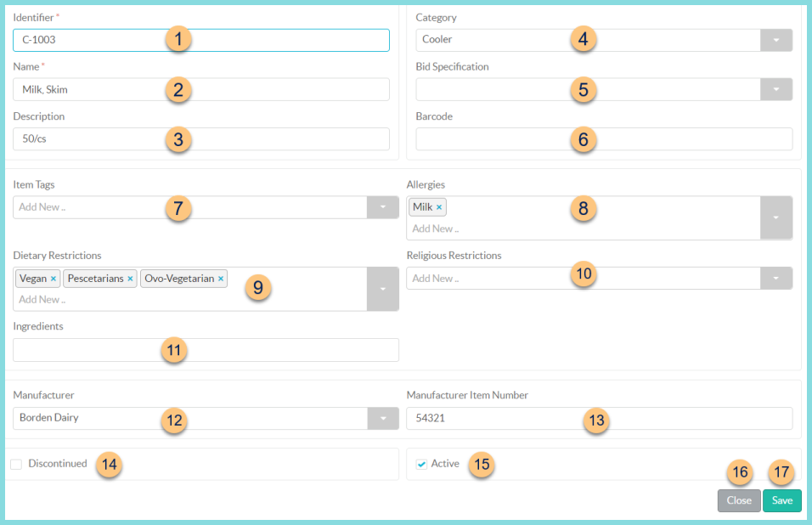Remove the Ovo-Vegetarian tag
812x525 pixels.
pos(221,279)
